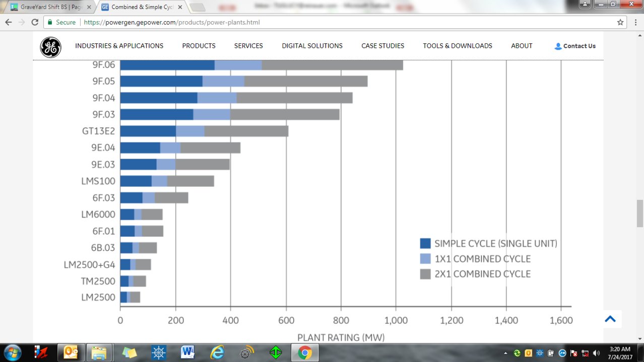Click the Chrome taskbar icon
This screenshot has width=644, height=362.
(x=304, y=352)
